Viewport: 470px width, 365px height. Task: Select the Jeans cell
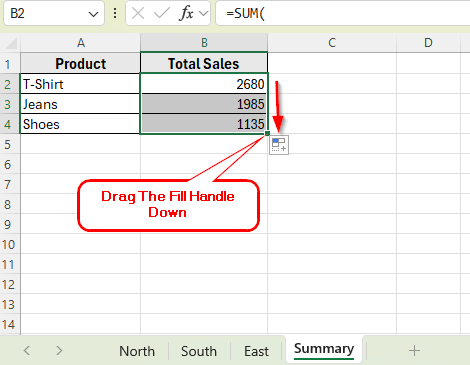(x=80, y=104)
